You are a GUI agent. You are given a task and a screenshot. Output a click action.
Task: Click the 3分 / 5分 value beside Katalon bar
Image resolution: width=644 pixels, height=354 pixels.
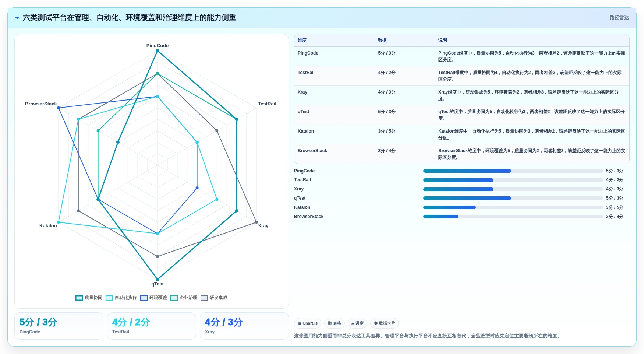pyautogui.click(x=615, y=207)
